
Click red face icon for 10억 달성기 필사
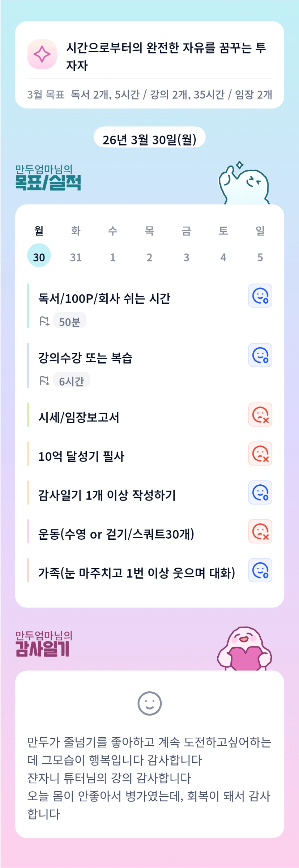click(x=260, y=454)
